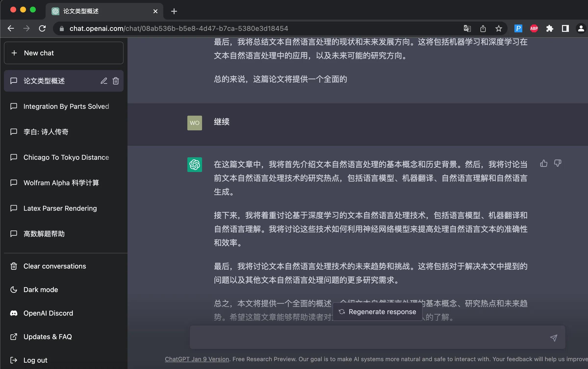Open a new browser tab
Screen dimensions: 588x369
tap(174, 11)
